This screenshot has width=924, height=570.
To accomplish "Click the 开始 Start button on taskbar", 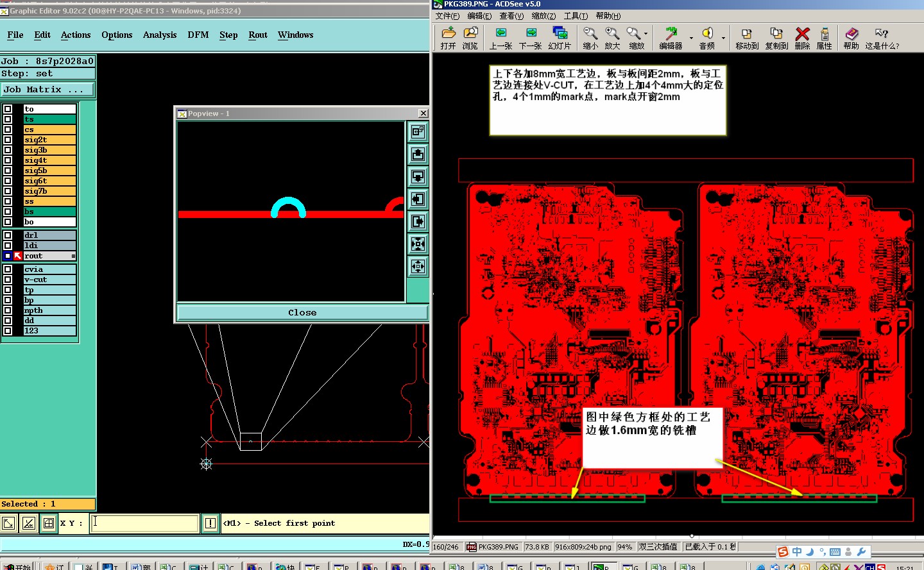I will 18,566.
